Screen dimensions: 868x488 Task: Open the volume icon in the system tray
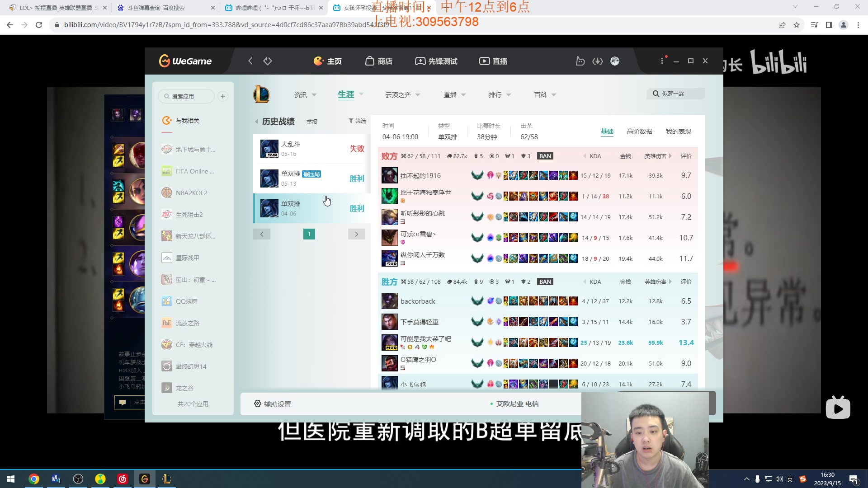click(779, 479)
